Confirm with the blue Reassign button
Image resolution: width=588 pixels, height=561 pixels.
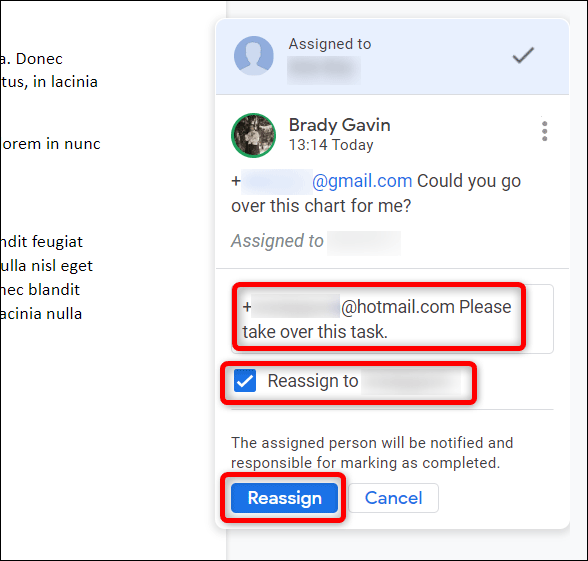pyautogui.click(x=285, y=498)
